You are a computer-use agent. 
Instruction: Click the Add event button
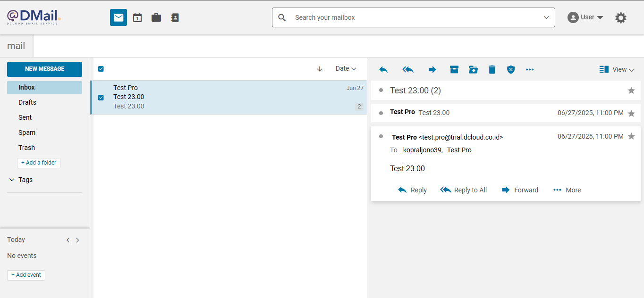(x=26, y=275)
